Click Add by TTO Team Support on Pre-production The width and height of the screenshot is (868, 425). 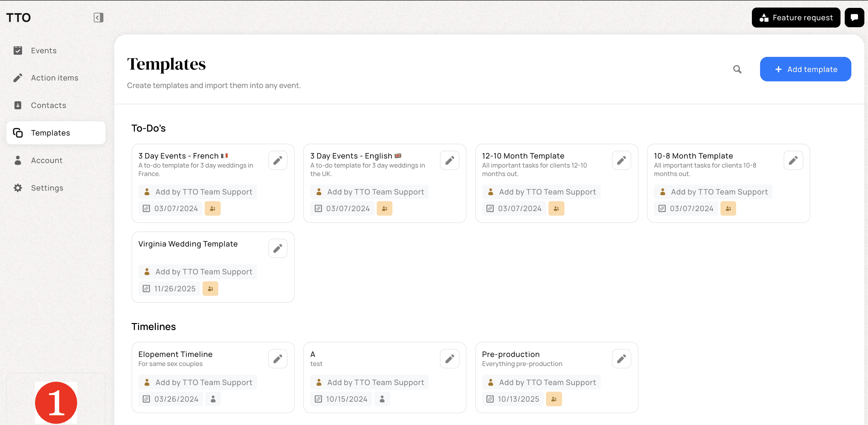541,382
